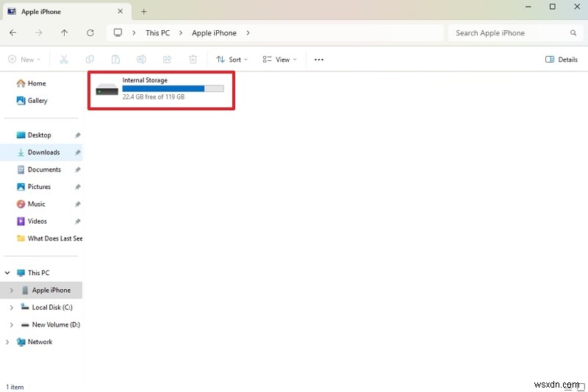Open the New dropdown menu
The width and height of the screenshot is (588, 392).
coord(24,60)
